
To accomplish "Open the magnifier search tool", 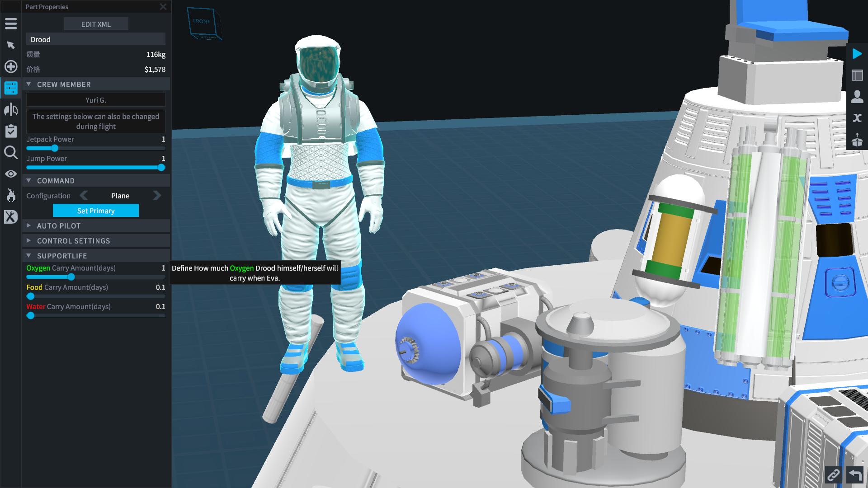I will coord(11,153).
